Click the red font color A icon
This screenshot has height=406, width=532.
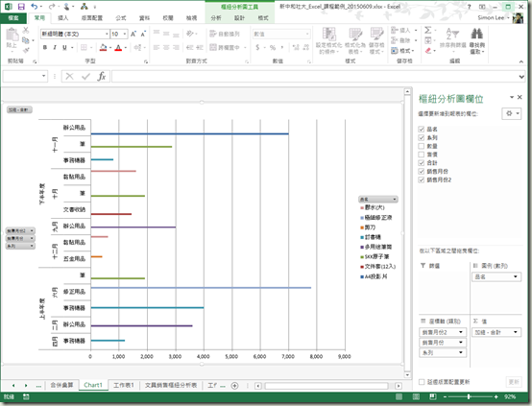coord(118,47)
